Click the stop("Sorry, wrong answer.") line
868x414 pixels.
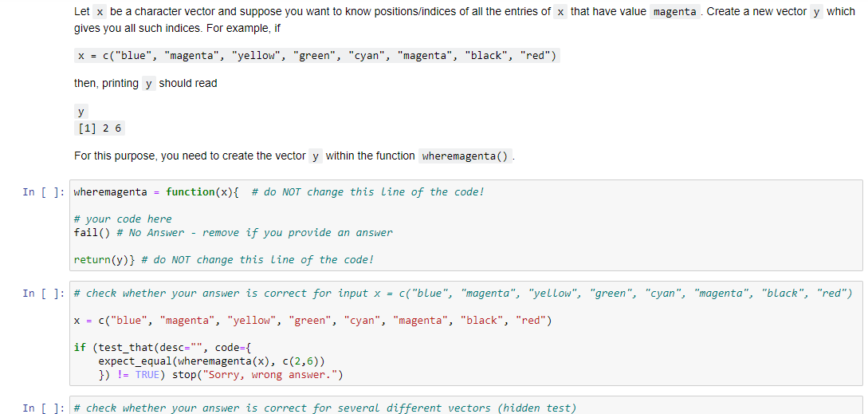point(221,375)
